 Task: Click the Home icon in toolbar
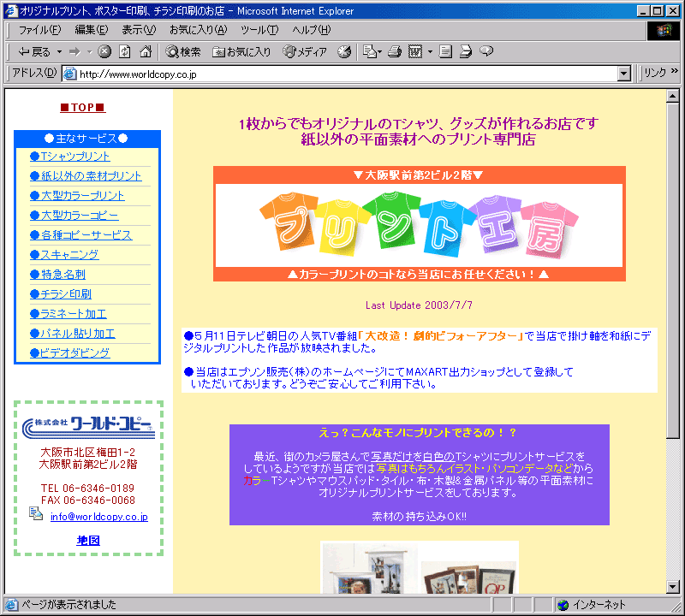point(146,51)
